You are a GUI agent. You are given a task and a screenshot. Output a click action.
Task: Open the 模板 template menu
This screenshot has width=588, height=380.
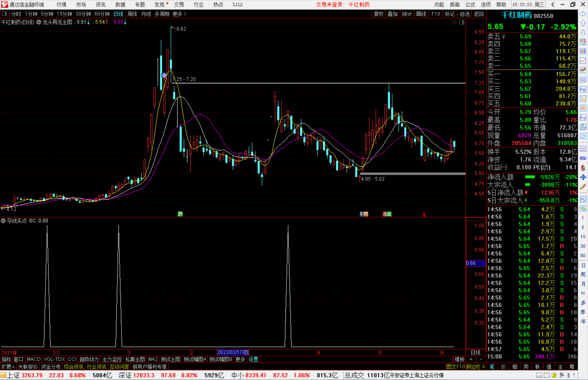(x=460, y=359)
